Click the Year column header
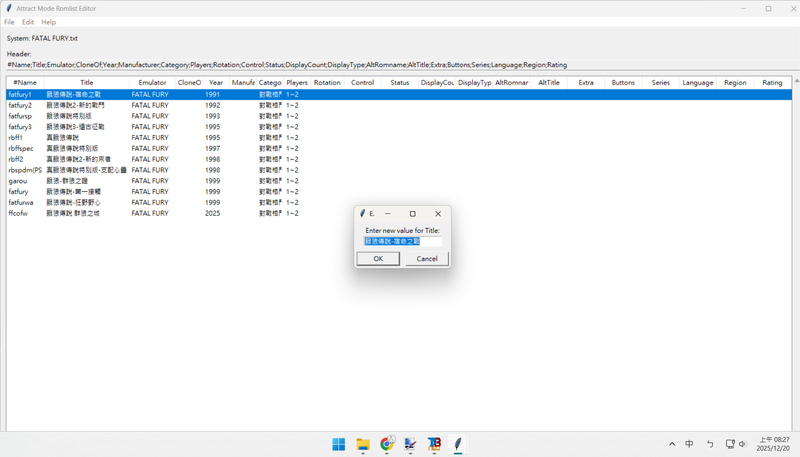Viewport: 800px width, 457px height. [x=216, y=82]
